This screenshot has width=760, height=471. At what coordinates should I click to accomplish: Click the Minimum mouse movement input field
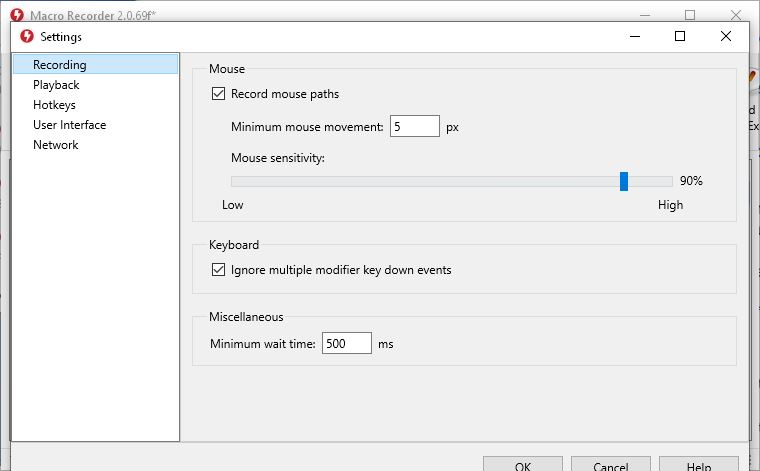[415, 127]
